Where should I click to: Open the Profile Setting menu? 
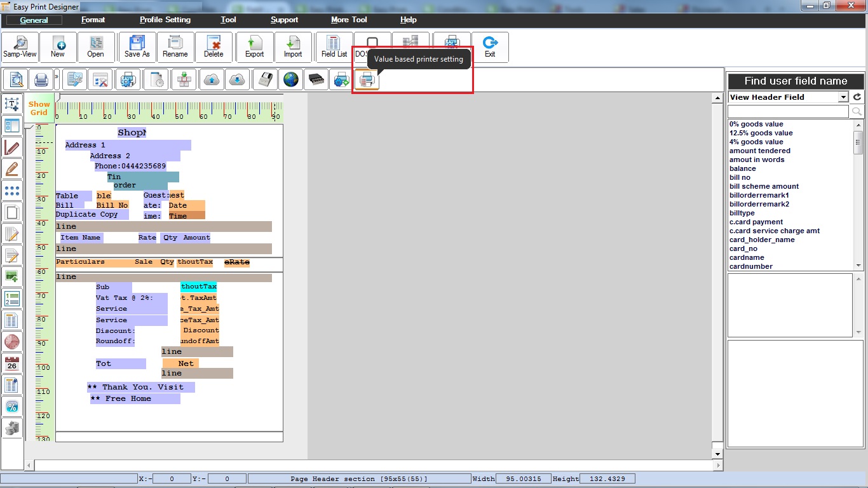click(165, 20)
